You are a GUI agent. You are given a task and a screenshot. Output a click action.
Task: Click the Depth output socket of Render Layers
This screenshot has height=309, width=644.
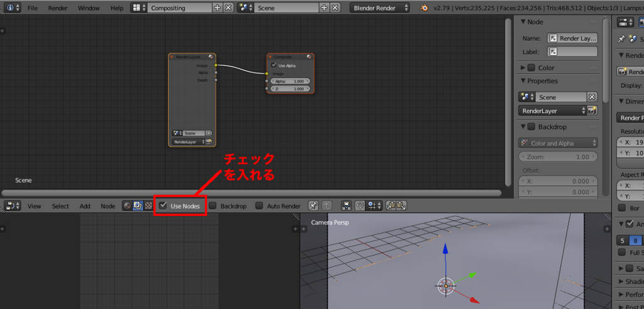216,80
